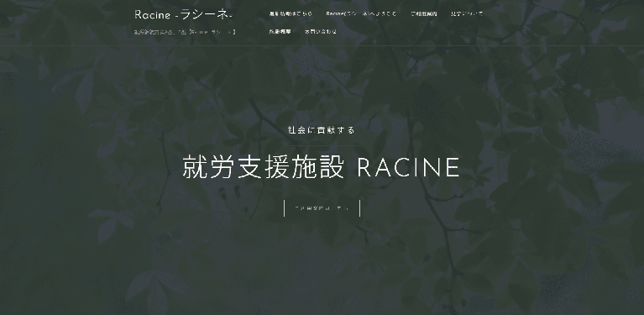Click the subtitle '社会に貢献する'
This screenshot has height=315, width=644.
coord(322,130)
